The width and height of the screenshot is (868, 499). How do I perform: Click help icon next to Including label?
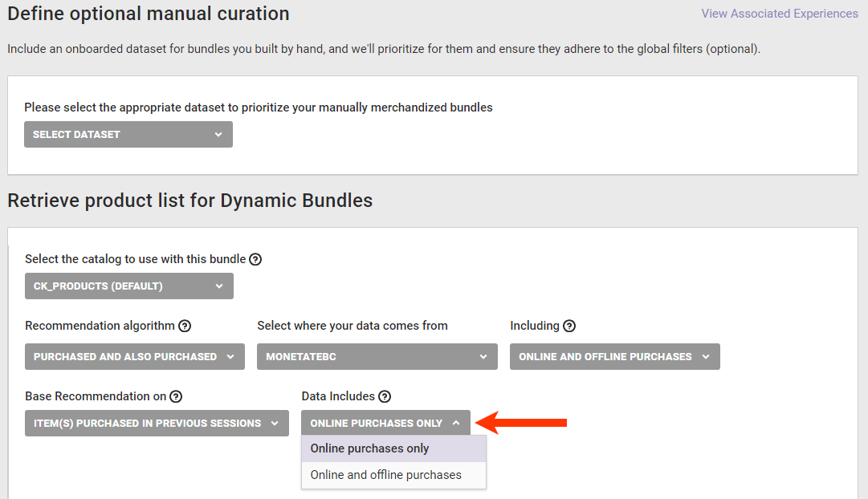(x=569, y=326)
